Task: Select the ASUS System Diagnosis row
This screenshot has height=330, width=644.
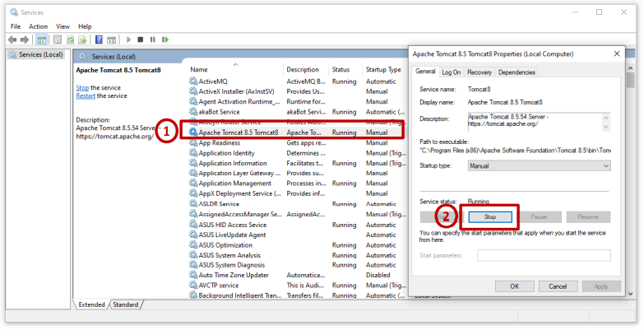Action: [297, 265]
